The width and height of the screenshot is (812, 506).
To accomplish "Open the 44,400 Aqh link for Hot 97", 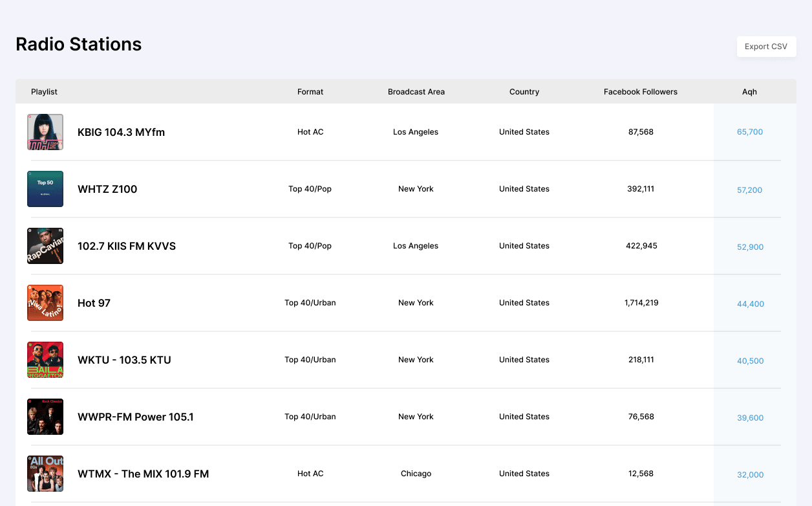I will point(750,303).
